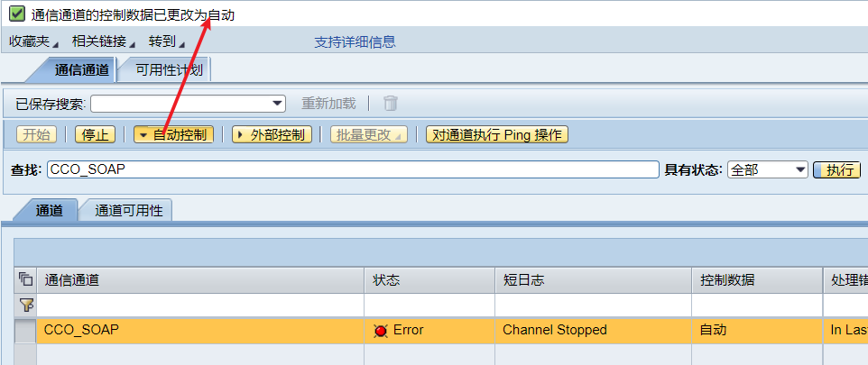The width and height of the screenshot is (868, 365).
Task: Click 对通道执行 Ping 操作 button
Action: pos(497,134)
